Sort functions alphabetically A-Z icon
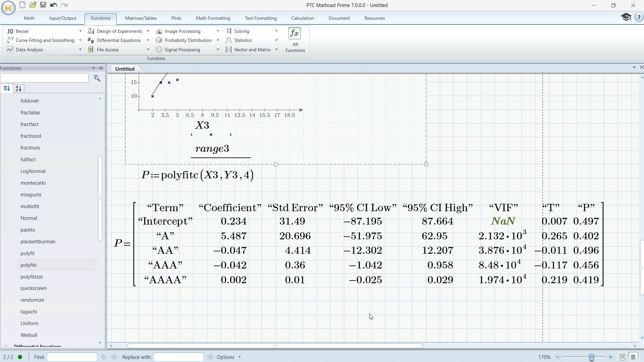Image resolution: width=644 pixels, height=362 pixels. (18, 88)
